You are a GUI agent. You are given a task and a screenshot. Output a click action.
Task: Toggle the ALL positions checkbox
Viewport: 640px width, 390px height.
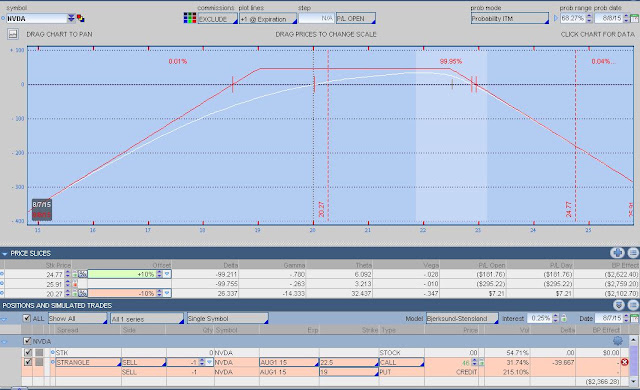pyautogui.click(x=27, y=318)
